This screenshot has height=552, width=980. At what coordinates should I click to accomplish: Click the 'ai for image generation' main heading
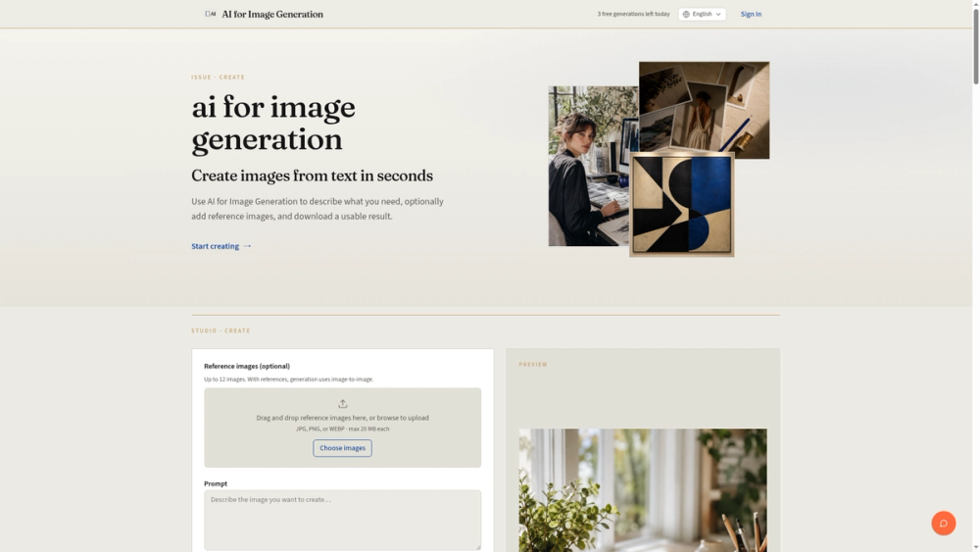pyautogui.click(x=273, y=124)
